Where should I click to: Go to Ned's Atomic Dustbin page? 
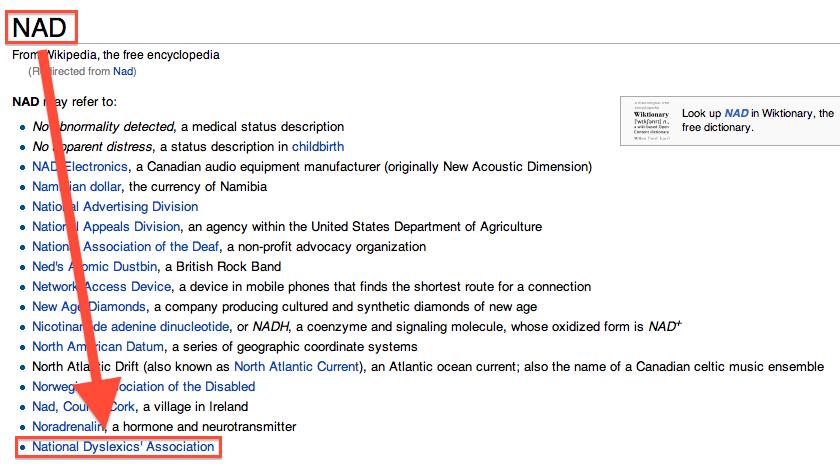point(95,267)
